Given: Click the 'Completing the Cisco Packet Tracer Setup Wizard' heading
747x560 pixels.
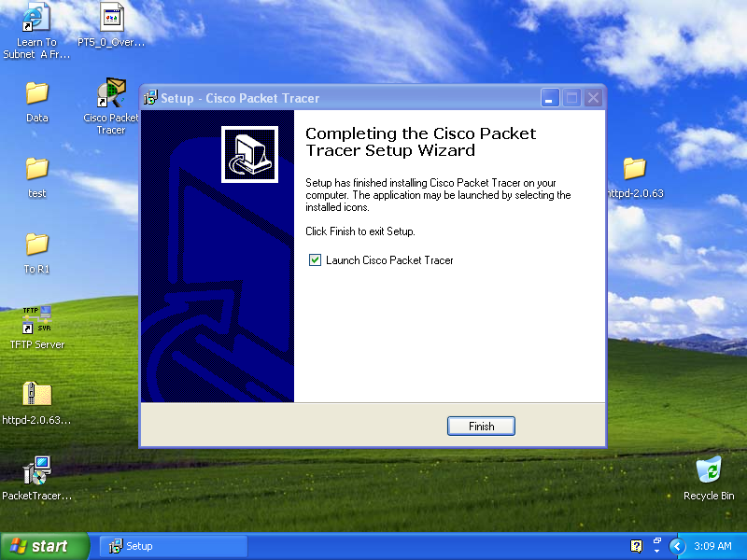Looking at the screenshot, I should point(421,142).
